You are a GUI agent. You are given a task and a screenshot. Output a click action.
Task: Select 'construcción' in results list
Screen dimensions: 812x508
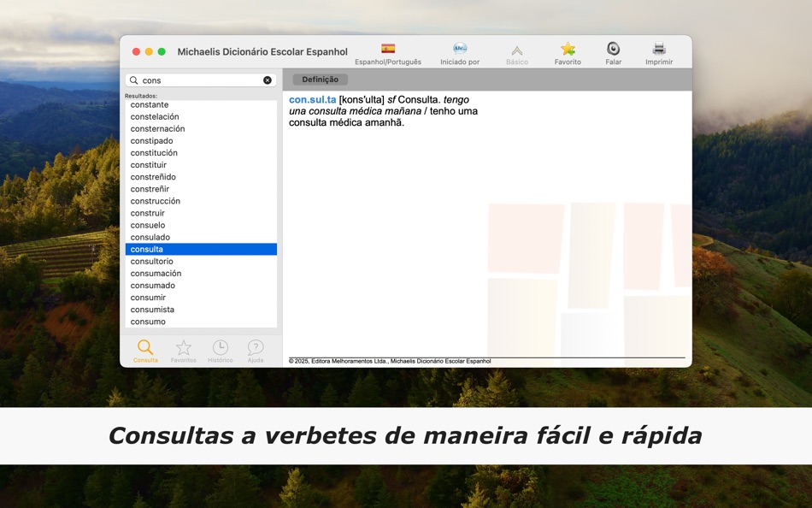point(201,201)
